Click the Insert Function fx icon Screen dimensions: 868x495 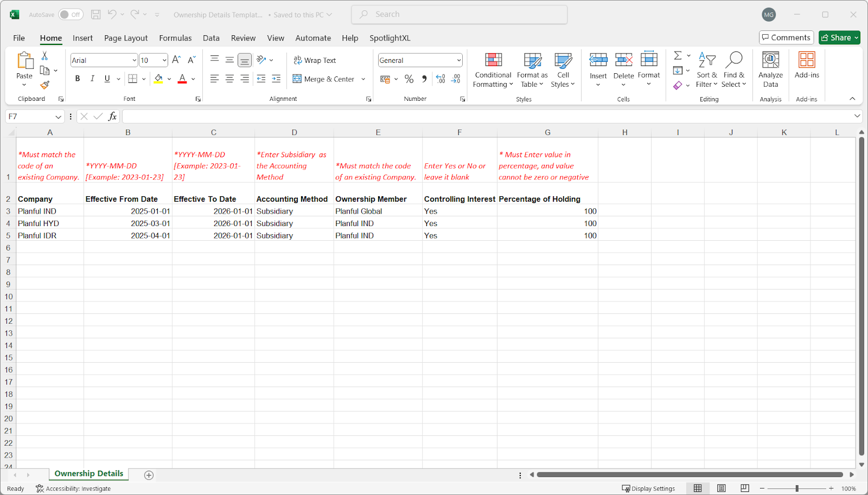[x=112, y=117]
